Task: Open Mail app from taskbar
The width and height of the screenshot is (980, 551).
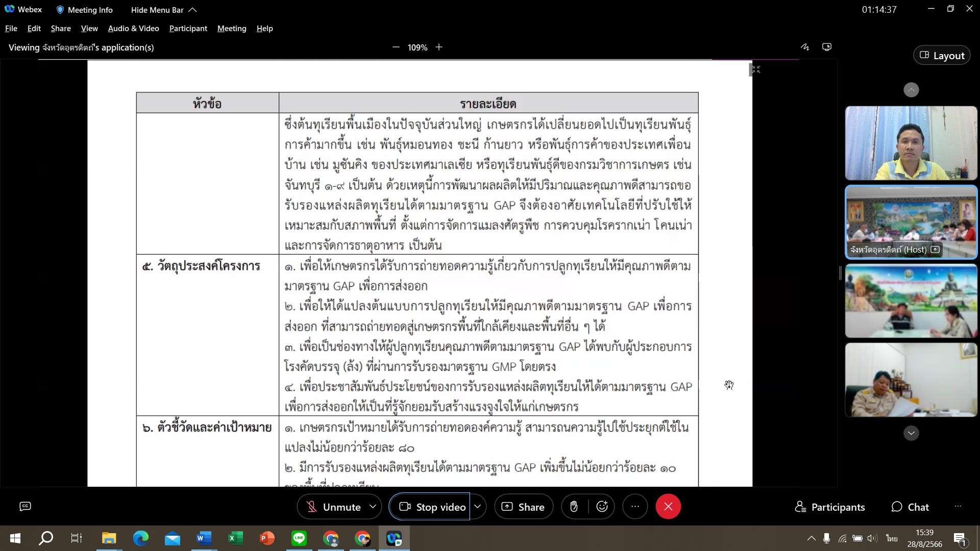Action: click(x=173, y=538)
